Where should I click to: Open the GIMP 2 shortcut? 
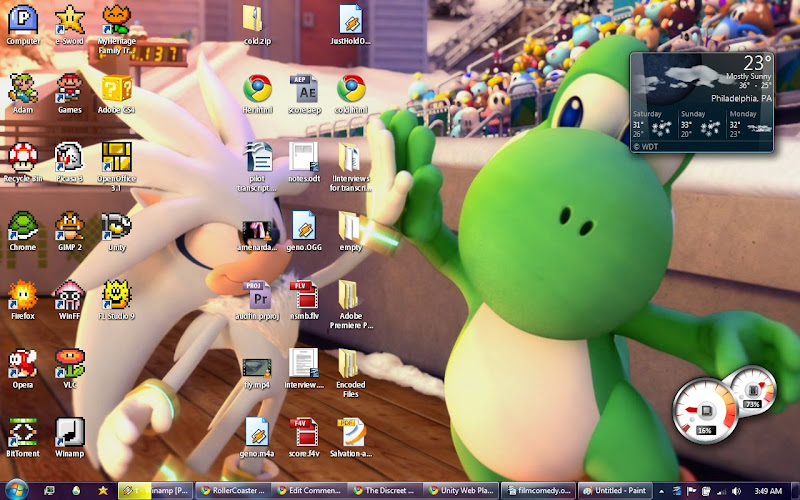[x=70, y=228]
